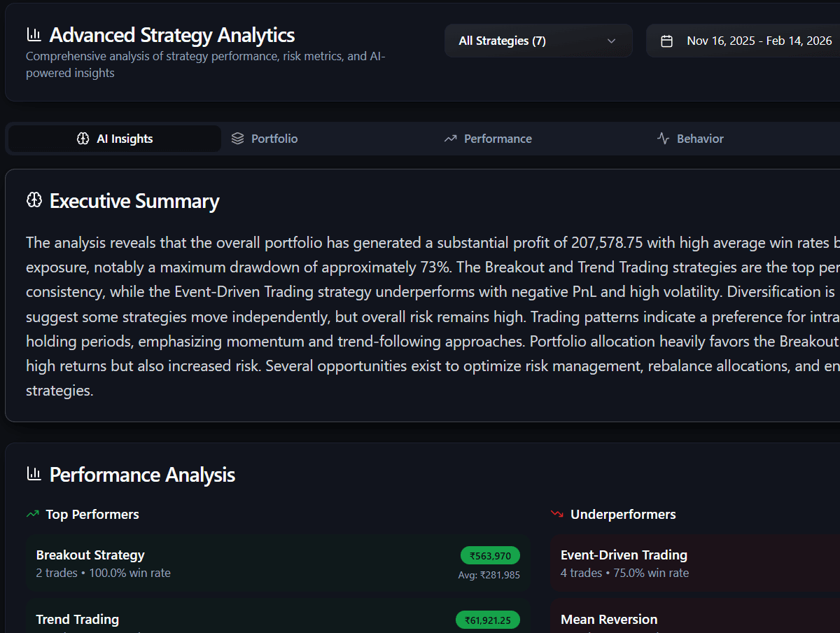This screenshot has height=633, width=840.
Task: Click the activity waveform icon on the Behavior tab
Action: 663,139
